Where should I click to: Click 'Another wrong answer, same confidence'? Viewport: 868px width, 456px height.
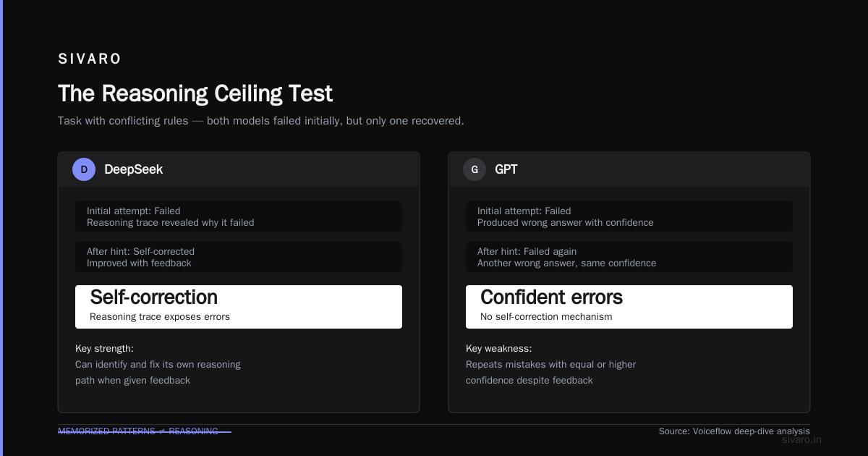tap(567, 263)
